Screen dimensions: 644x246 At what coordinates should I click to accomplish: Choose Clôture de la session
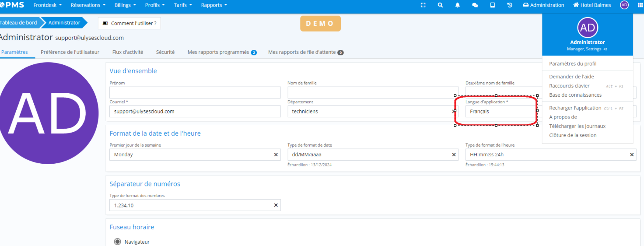pyautogui.click(x=572, y=135)
